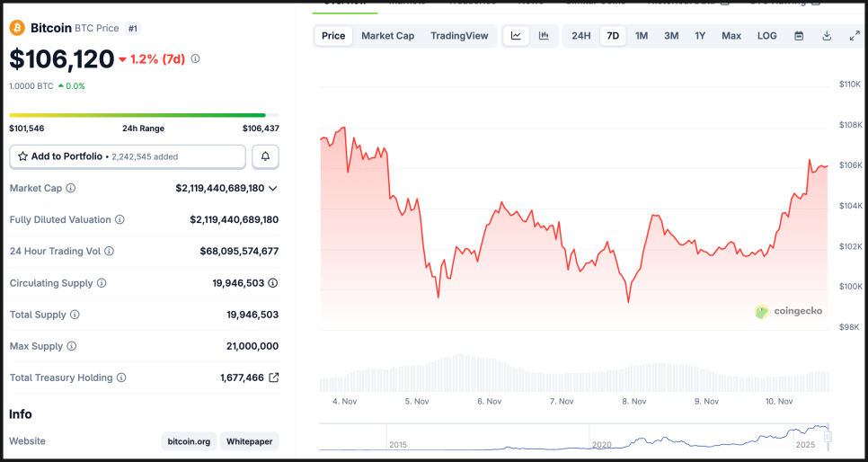
Task: Open Total Treasury Holding external link icon
Action: click(x=274, y=378)
